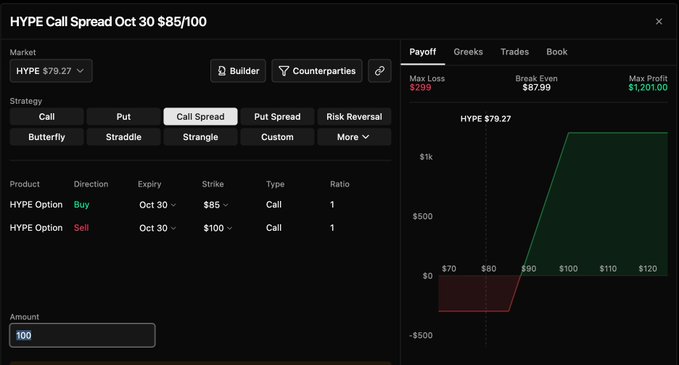Screen dimensions: 679x365
Task: Select the Put Spread strategy
Action: (x=277, y=116)
